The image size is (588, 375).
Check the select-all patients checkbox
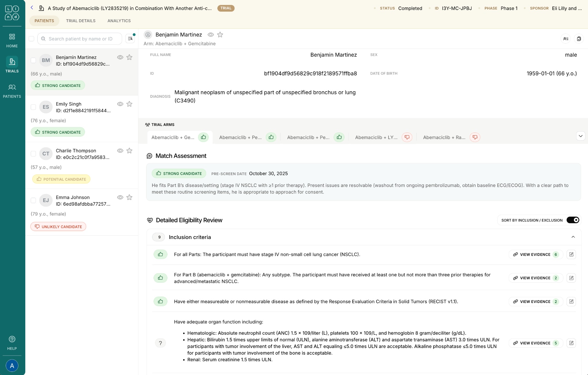[31, 38]
